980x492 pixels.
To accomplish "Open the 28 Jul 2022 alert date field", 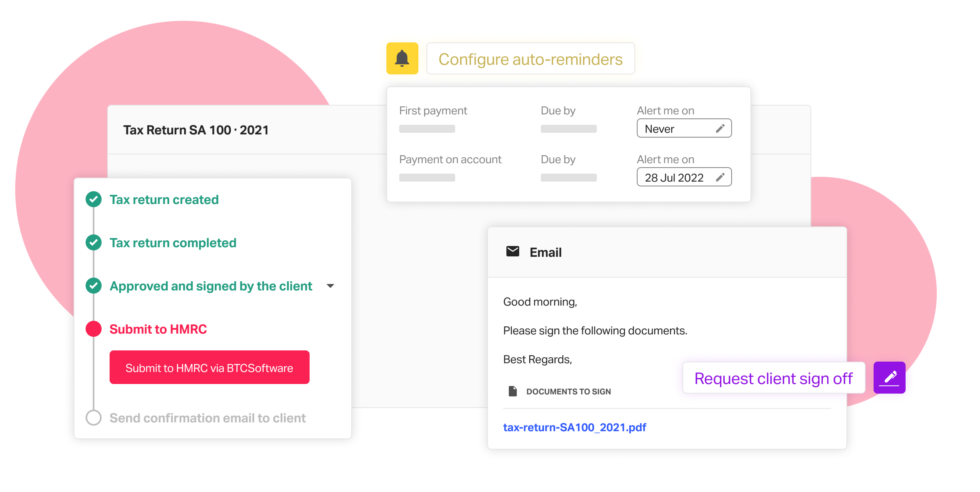I will coord(684,177).
